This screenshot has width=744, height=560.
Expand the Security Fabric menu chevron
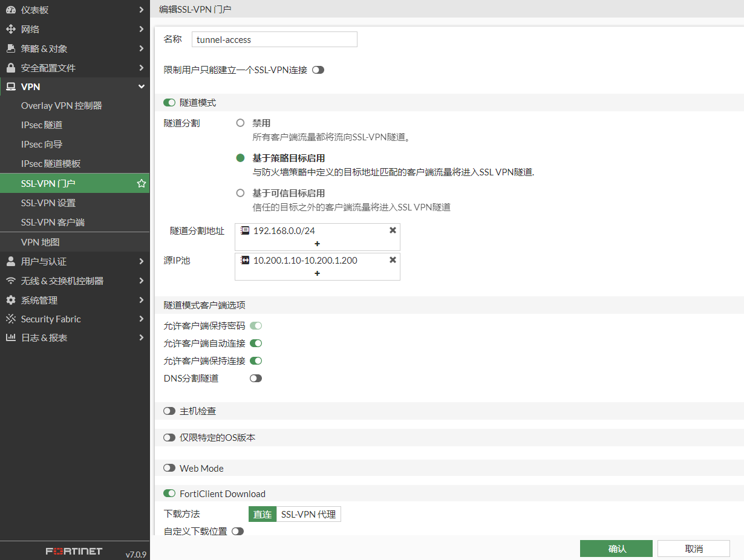click(x=141, y=319)
